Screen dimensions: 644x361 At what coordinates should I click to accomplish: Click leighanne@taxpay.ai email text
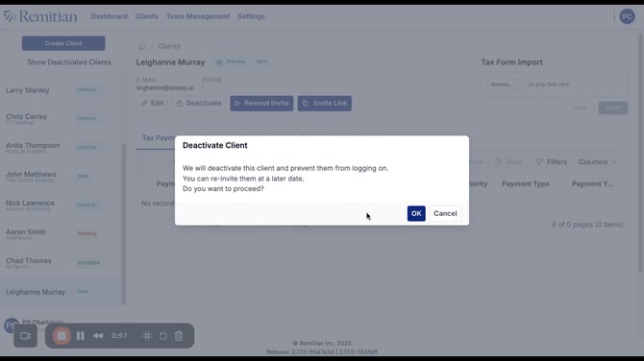pyautogui.click(x=165, y=87)
